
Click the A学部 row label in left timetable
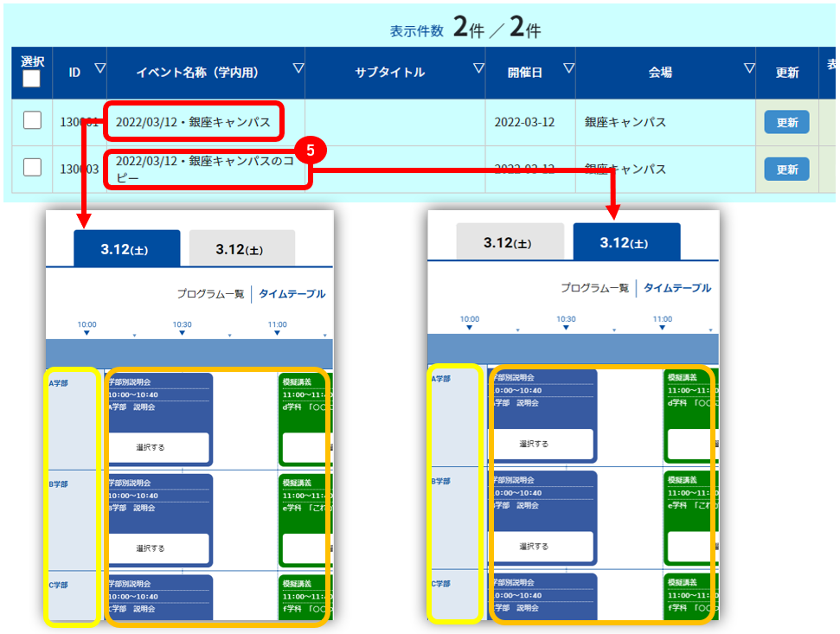point(58,383)
